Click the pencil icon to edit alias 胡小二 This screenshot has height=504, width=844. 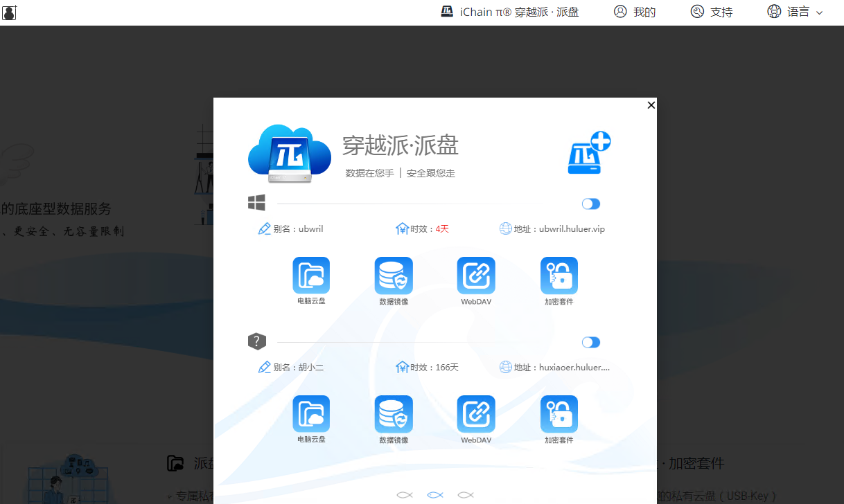coord(264,367)
